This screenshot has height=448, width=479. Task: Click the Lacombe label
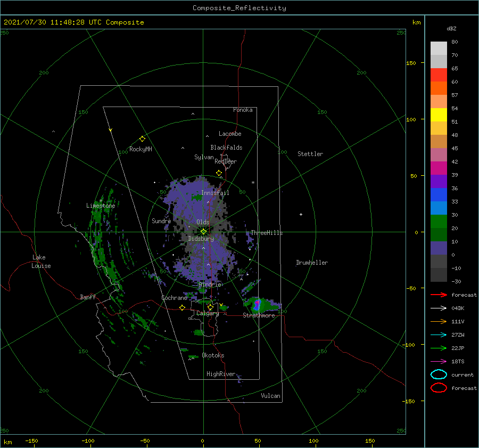pyautogui.click(x=230, y=134)
